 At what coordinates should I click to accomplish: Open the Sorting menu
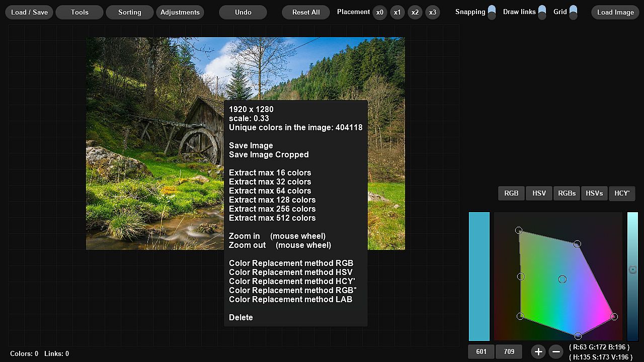coord(129,12)
